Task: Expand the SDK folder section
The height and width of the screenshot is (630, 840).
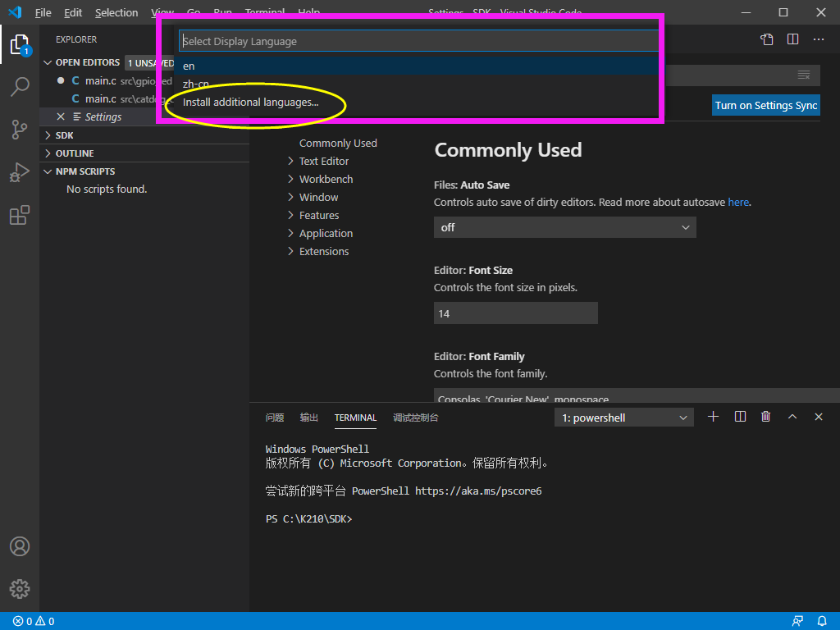Action: 48,135
